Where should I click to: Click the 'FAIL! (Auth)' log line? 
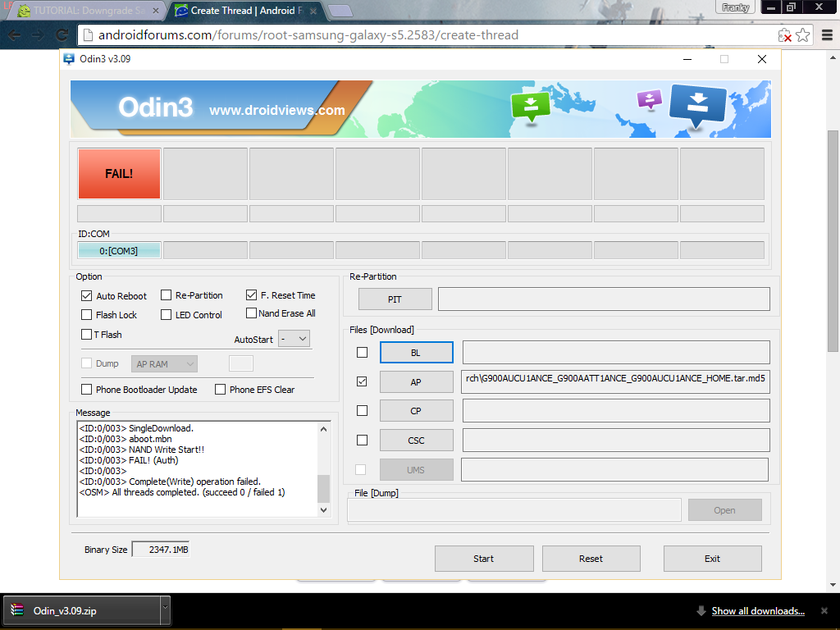click(129, 460)
